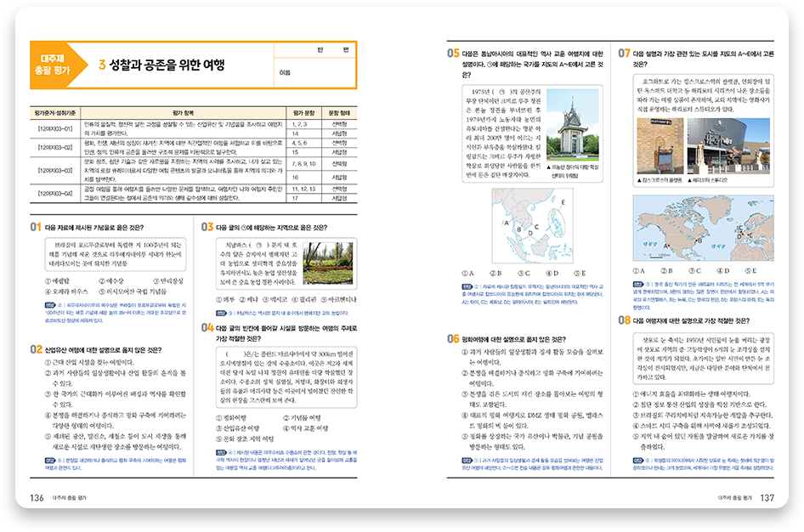Image resolution: width=804 pixels, height=532 pixels.
Task: Select answer '⑤문화 창조 지역 여행' in question 04
Action: [x=245, y=439]
